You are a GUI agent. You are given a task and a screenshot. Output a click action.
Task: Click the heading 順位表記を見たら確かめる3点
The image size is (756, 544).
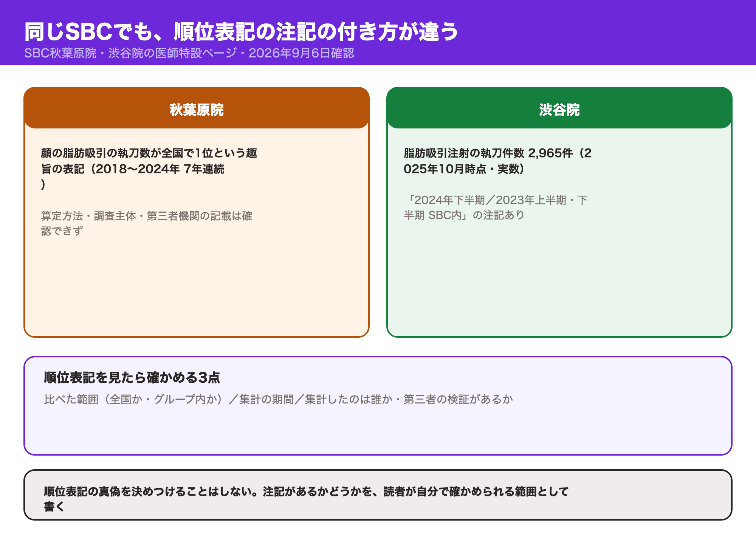pyautogui.click(x=132, y=377)
